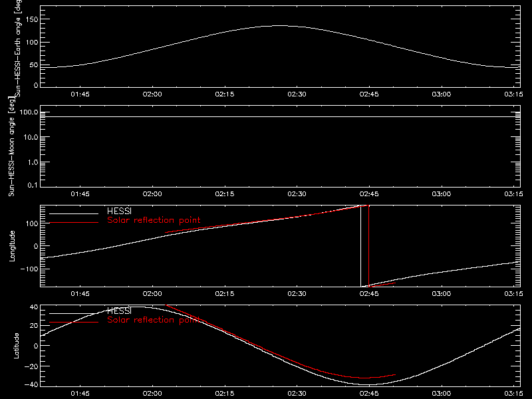This screenshot has height=399, width=532.
Task: Click red legend line sample in Longitude plot
Action: 74,223
